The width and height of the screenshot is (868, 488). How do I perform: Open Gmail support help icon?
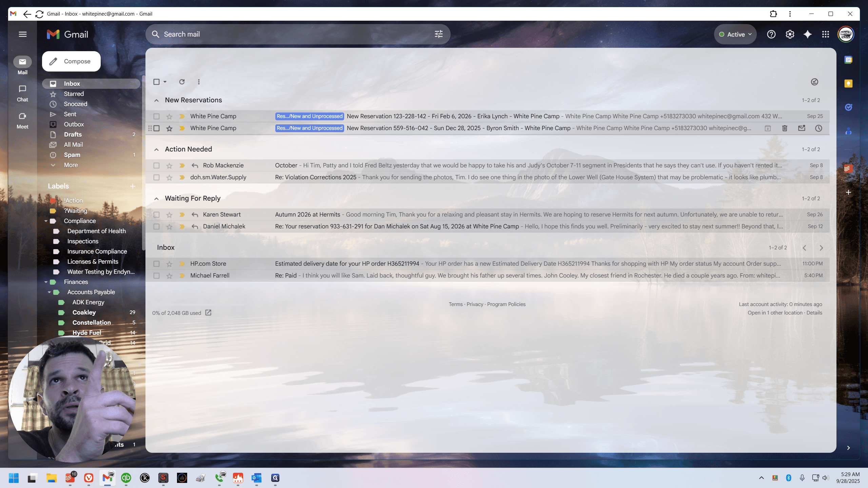(771, 34)
